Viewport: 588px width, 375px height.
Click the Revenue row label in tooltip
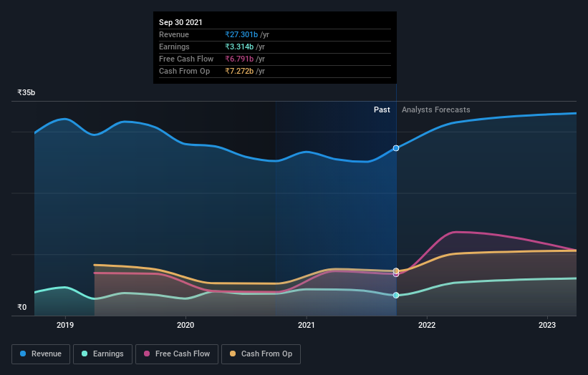[x=174, y=34]
